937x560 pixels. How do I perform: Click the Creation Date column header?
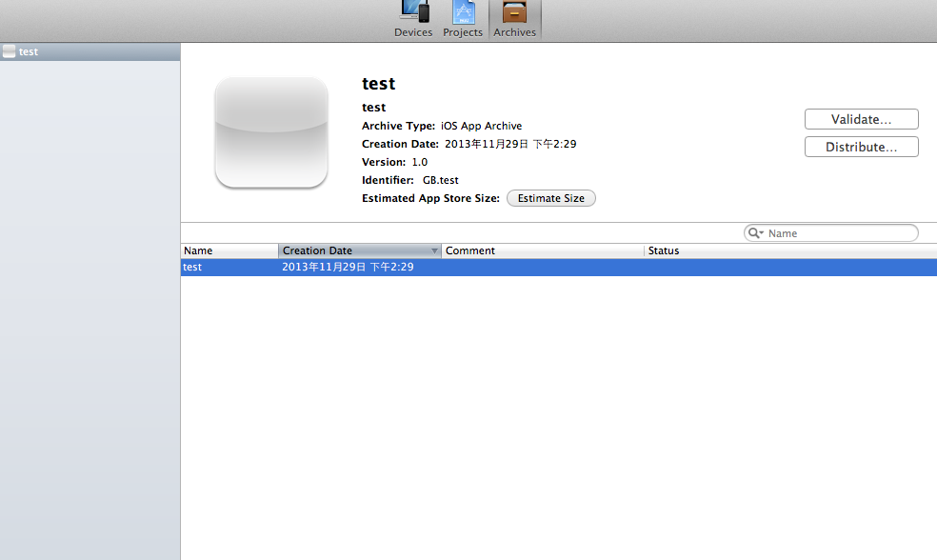point(352,250)
